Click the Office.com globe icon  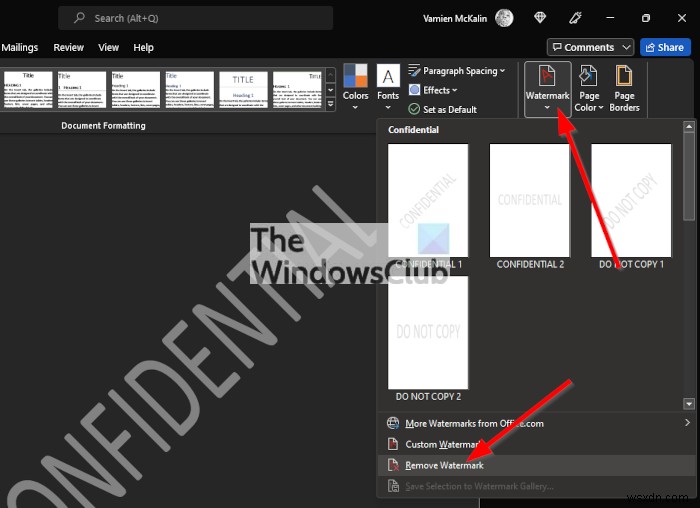pos(393,423)
